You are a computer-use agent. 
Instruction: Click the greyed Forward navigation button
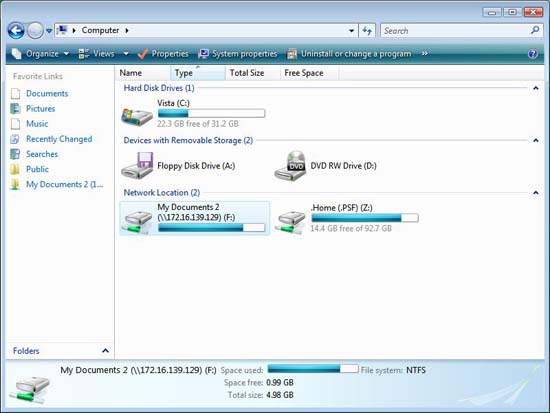pos(35,31)
